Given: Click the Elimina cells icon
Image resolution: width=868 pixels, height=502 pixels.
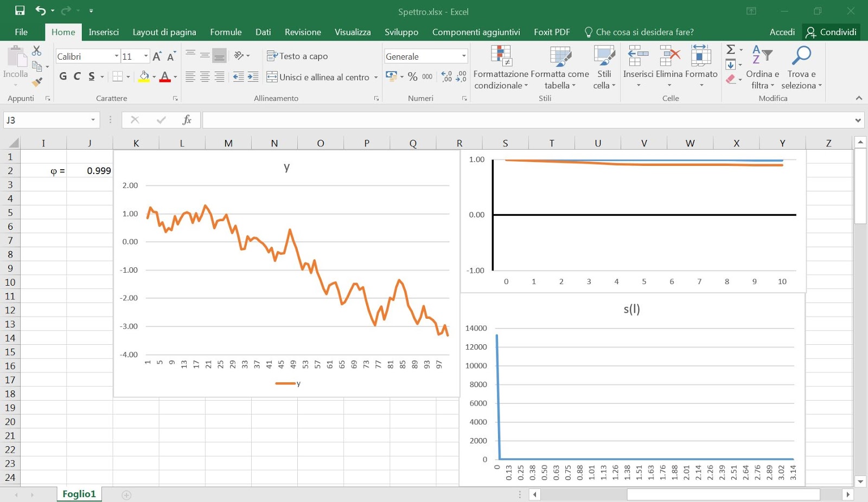Looking at the screenshot, I should [x=669, y=55].
